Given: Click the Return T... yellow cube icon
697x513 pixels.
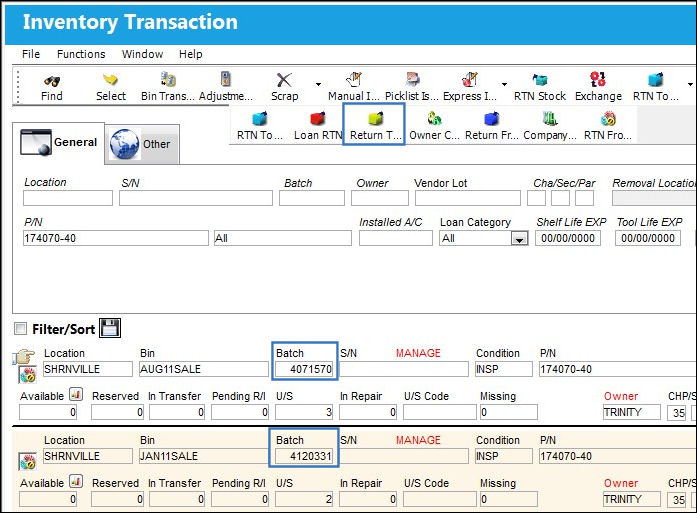Looking at the screenshot, I should tap(376, 119).
